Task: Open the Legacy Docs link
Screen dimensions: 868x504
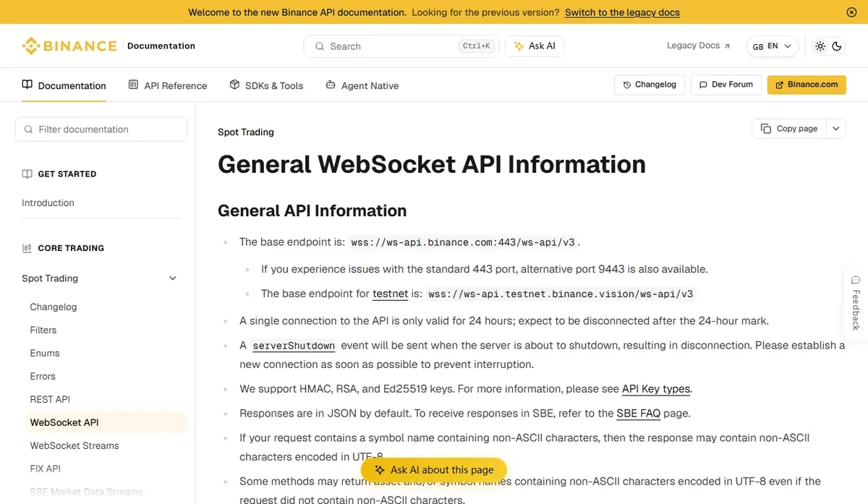Action: [x=698, y=46]
